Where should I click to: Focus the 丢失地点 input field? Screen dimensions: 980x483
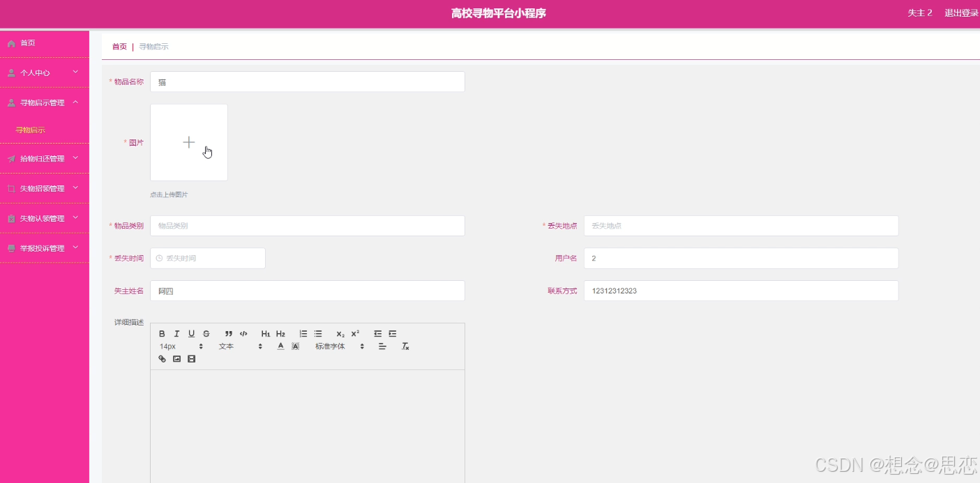[741, 226]
